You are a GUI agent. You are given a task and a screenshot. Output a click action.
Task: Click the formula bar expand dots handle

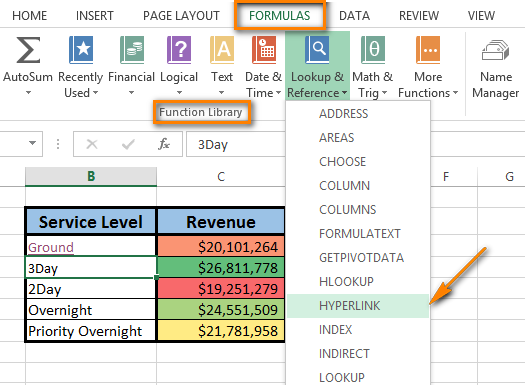pyautogui.click(x=58, y=144)
